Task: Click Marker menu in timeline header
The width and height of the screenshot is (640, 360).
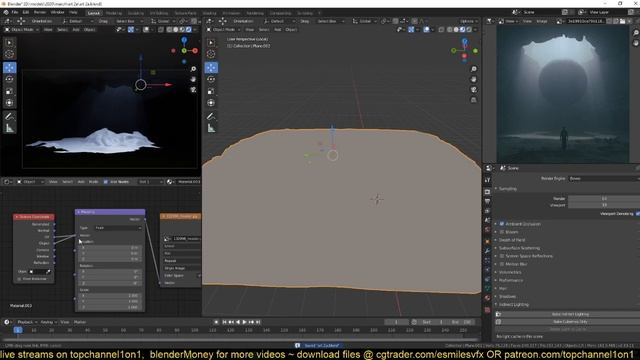Action: (80, 322)
